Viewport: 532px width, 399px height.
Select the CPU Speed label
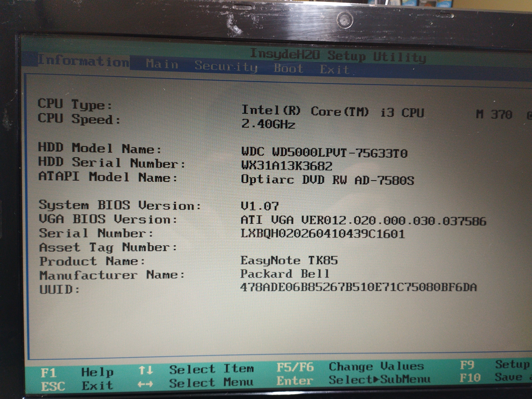tap(79, 119)
